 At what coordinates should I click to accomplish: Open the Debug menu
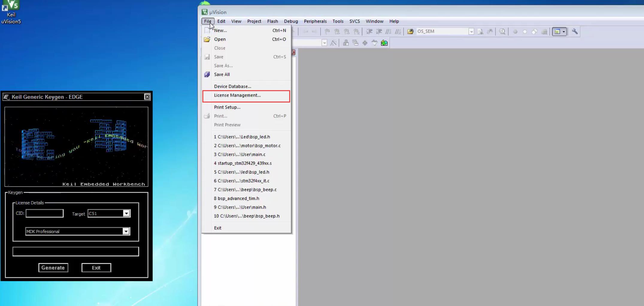pyautogui.click(x=291, y=21)
